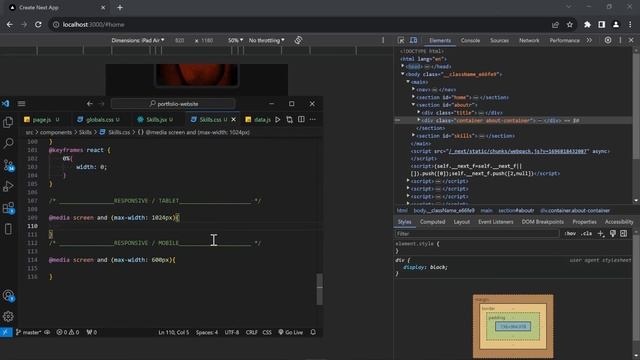Viewport: 640px width, 360px height.
Task: Click the portfolio-website command center search box
Action: click(173, 104)
